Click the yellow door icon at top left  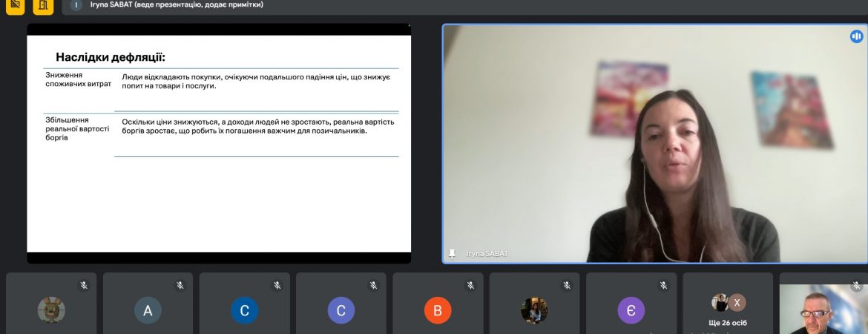pyautogui.click(x=43, y=5)
